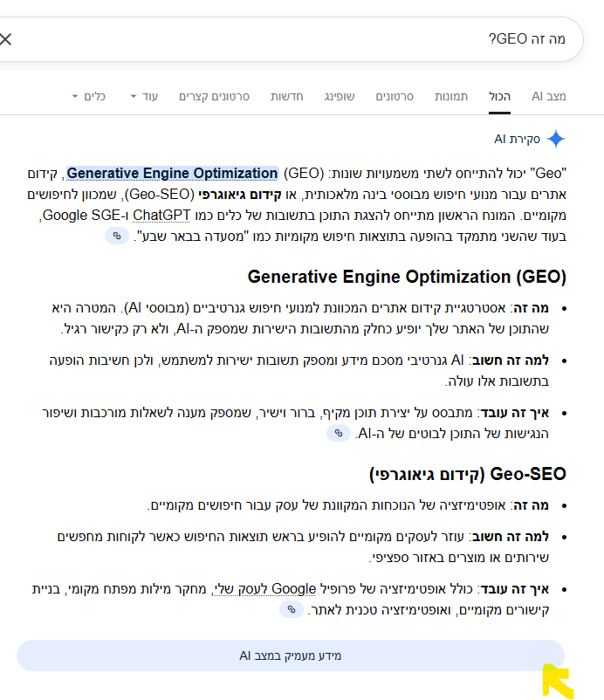Click the bold text קידום גיאוגרפי in the intro
The height and width of the screenshot is (700, 604).
tap(240, 195)
